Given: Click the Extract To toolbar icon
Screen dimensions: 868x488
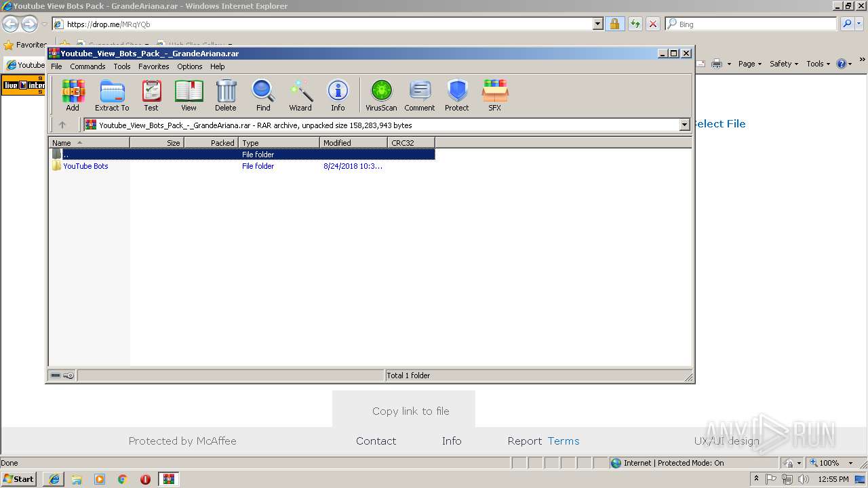Looking at the screenshot, I should point(112,95).
